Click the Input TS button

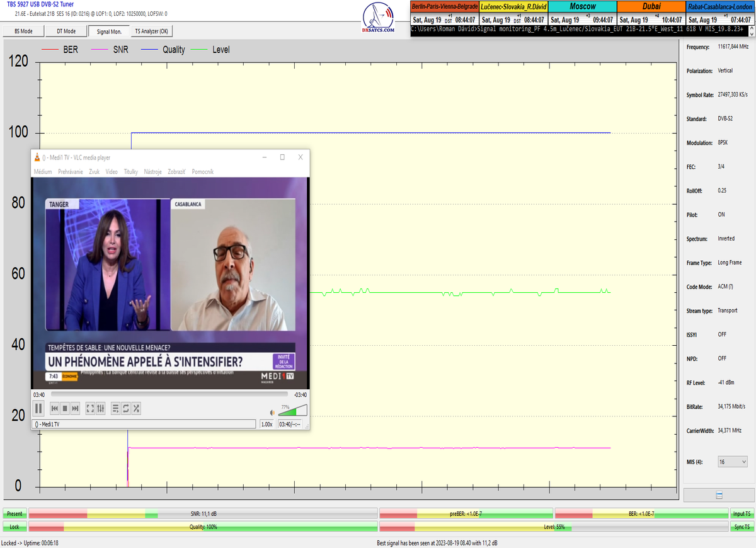coord(742,514)
